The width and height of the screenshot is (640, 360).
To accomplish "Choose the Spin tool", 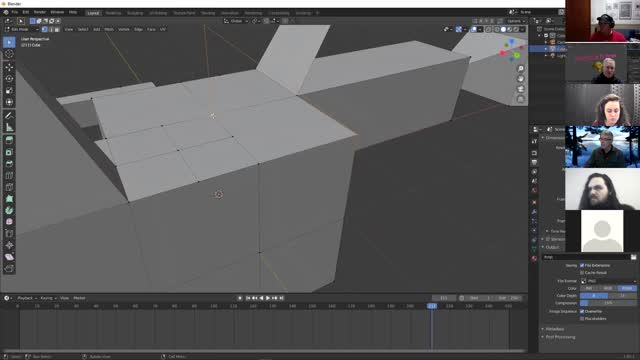I will [x=9, y=210].
